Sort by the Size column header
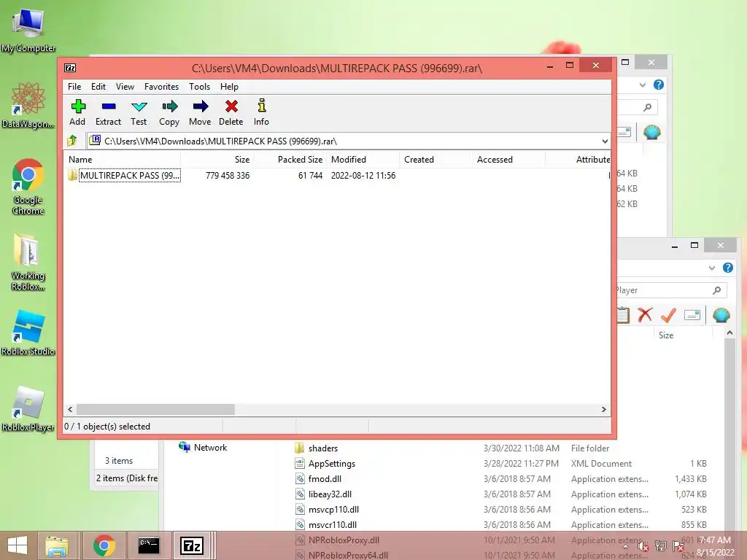 tap(217, 160)
